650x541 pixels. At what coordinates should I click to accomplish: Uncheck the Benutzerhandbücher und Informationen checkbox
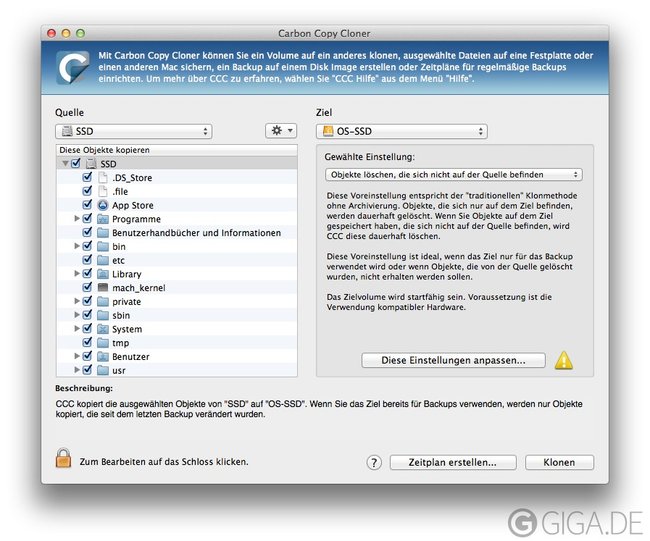(87, 232)
